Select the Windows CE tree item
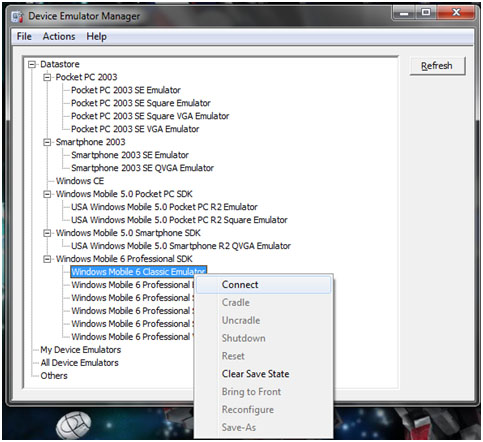The height and width of the screenshot is (442, 483). 80,181
